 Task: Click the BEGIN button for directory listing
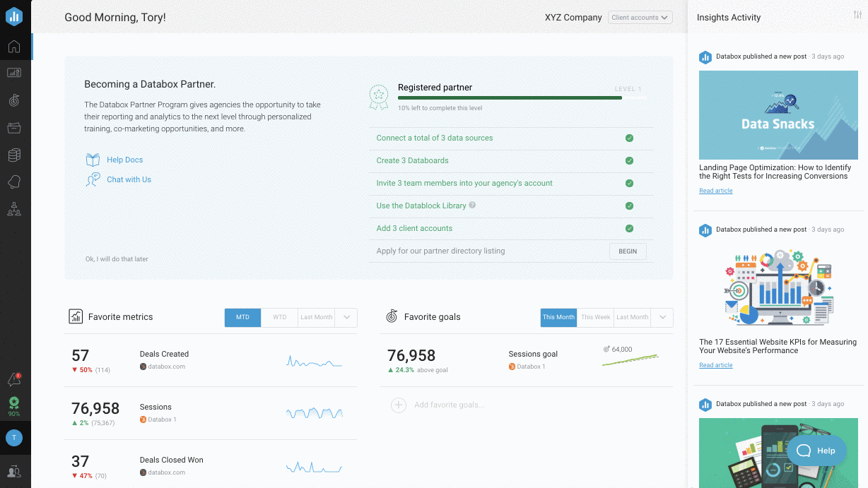628,251
